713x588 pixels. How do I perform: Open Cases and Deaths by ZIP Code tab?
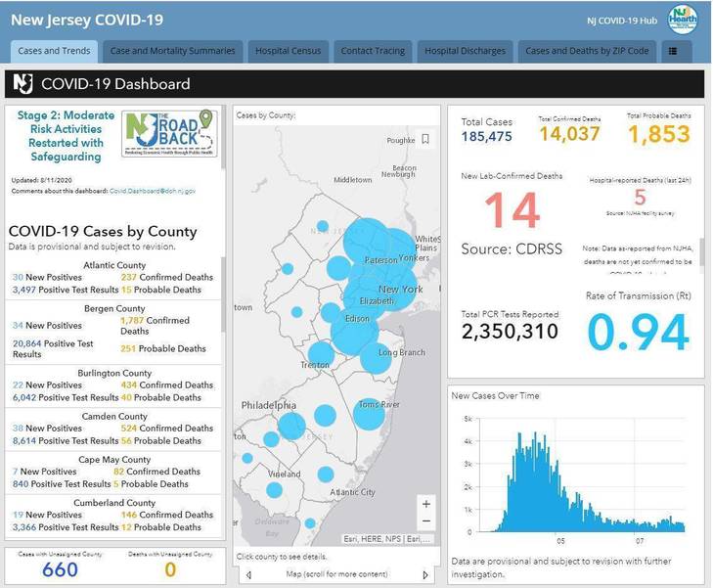(x=586, y=51)
